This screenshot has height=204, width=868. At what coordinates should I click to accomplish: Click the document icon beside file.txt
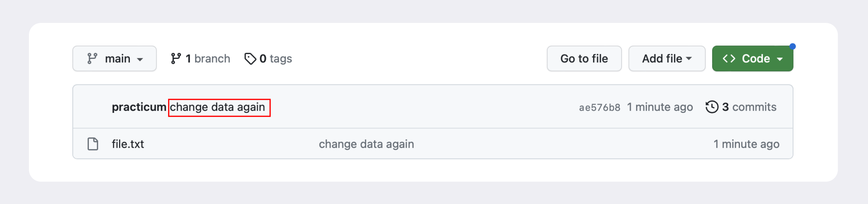click(x=93, y=144)
